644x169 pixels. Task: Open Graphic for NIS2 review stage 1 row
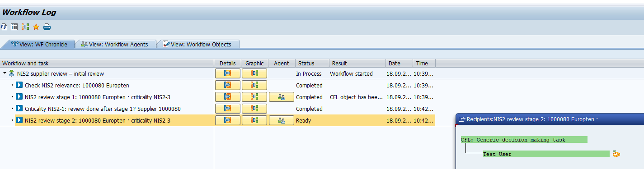click(x=254, y=97)
